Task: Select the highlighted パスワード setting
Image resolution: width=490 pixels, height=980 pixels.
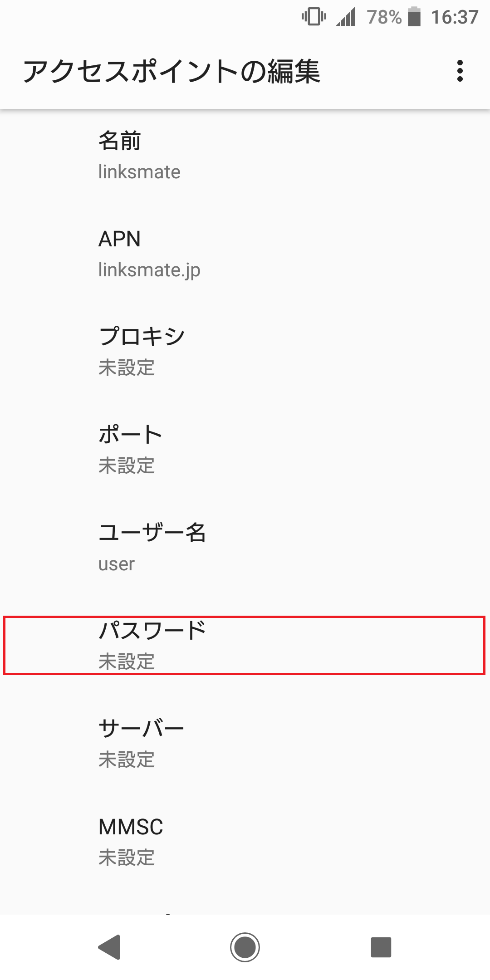Action: click(x=245, y=645)
